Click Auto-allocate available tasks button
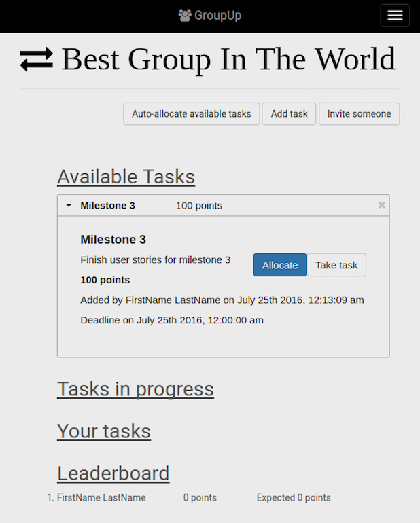The image size is (420, 523). 191,113
